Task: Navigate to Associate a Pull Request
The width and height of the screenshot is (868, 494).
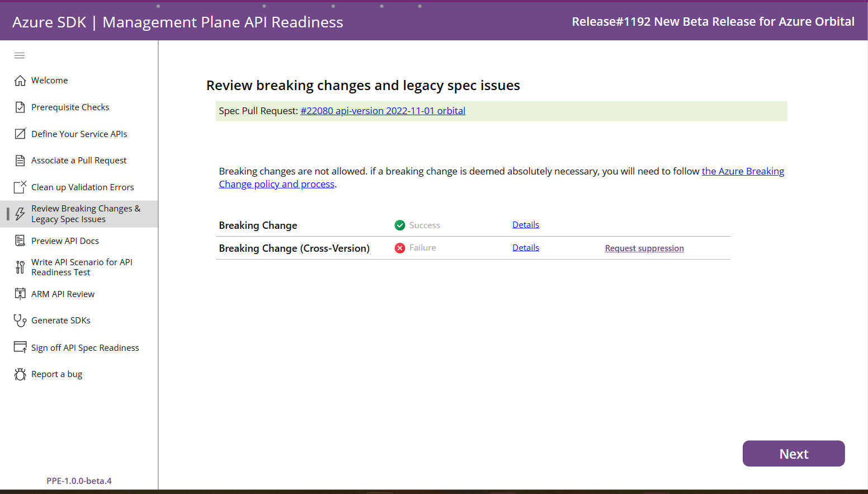Action: point(79,161)
